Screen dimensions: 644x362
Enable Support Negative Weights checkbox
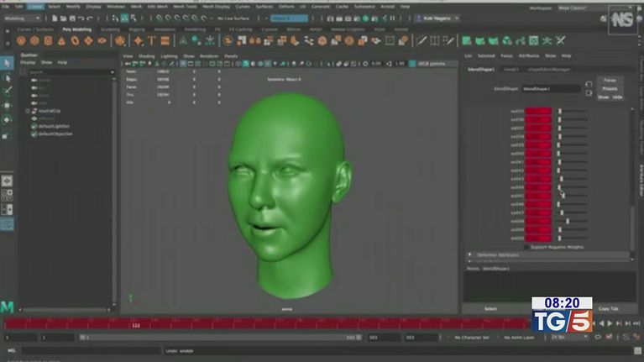(526, 247)
